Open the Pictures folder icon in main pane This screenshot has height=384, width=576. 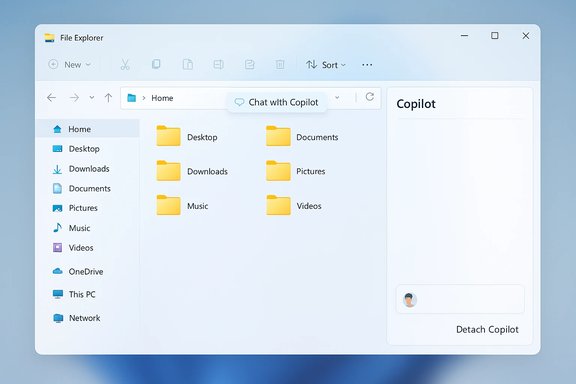coord(278,171)
